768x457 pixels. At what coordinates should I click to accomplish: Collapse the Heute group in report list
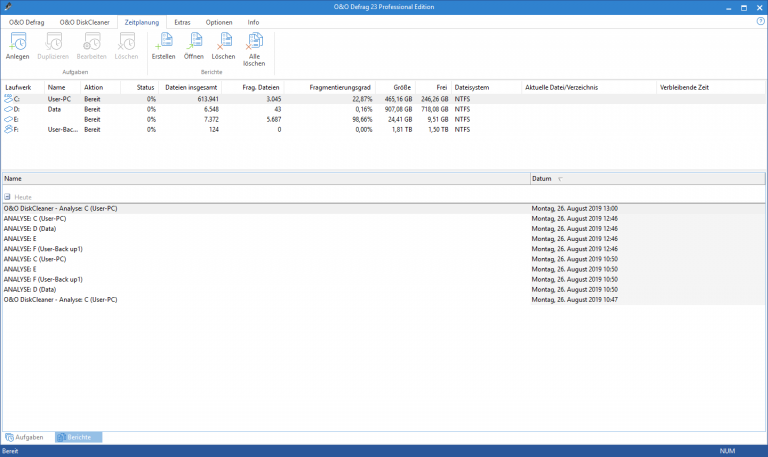[x=9, y=197]
